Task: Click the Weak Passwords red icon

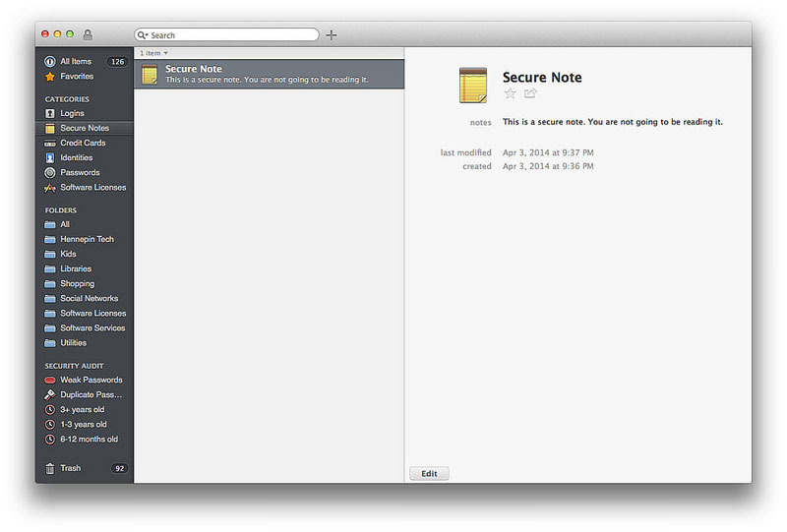Action: click(x=50, y=380)
